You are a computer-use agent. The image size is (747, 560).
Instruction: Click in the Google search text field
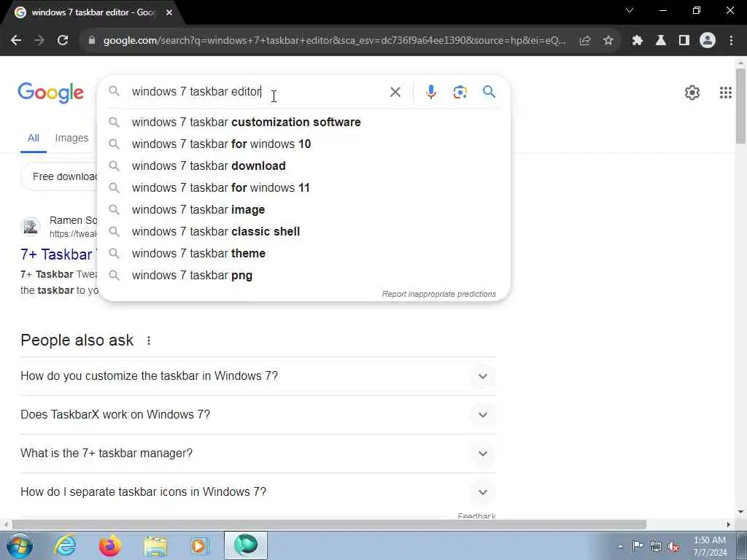pos(258,91)
